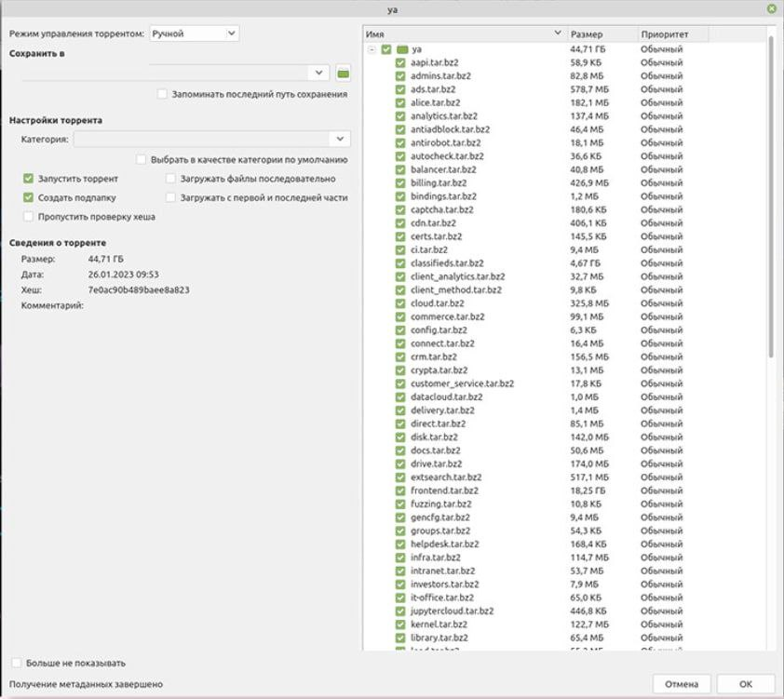The height and width of the screenshot is (699, 784).
Task: Enable 'Выбрать в качестве категории по умолчанию'
Action: [141, 159]
